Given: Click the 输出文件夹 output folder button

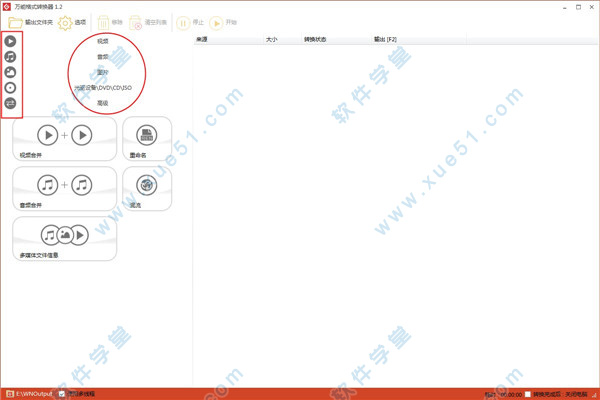Looking at the screenshot, I should (x=31, y=22).
